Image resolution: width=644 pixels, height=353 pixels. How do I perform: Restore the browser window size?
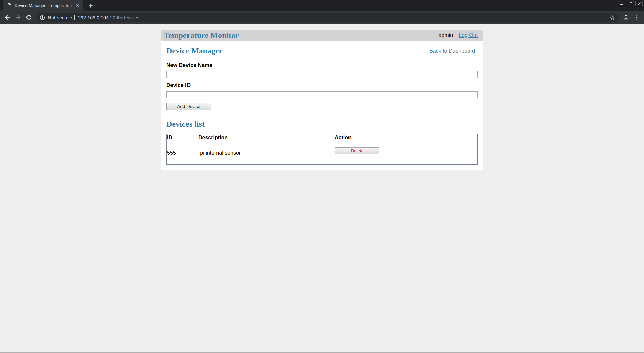click(630, 4)
